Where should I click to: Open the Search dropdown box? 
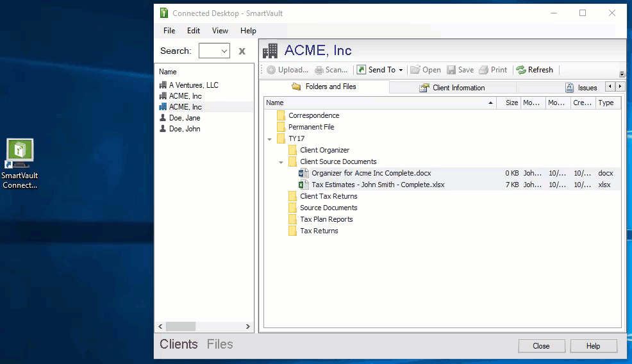(224, 51)
